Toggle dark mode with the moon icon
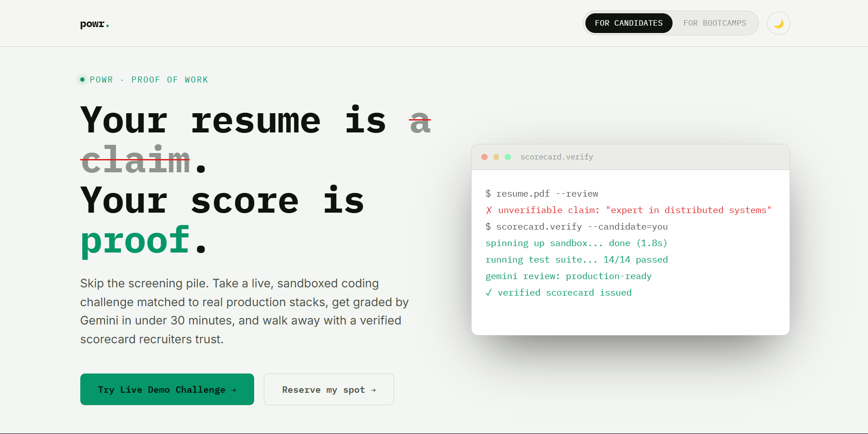Screen dimensions: 868x434 click(779, 23)
